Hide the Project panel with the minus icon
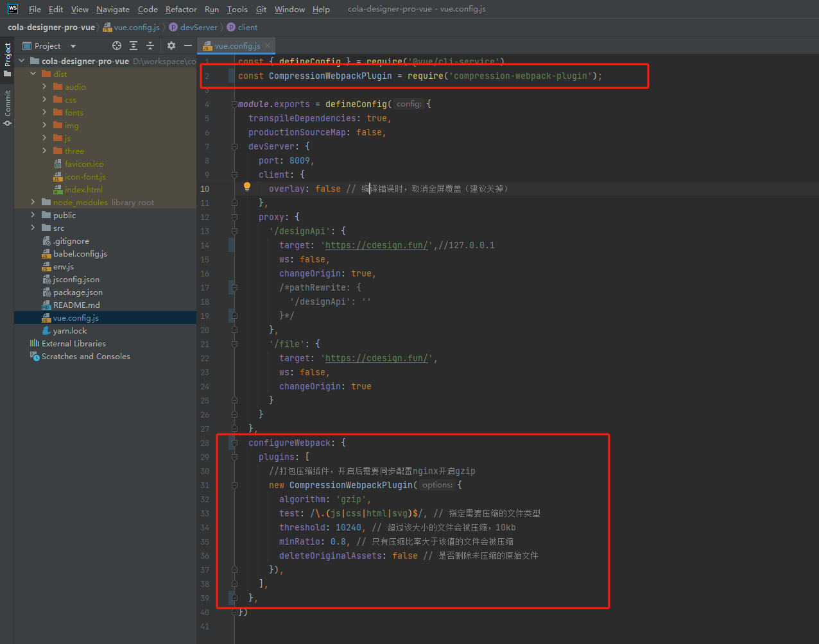Viewport: 819px width, 644px height. coord(188,46)
